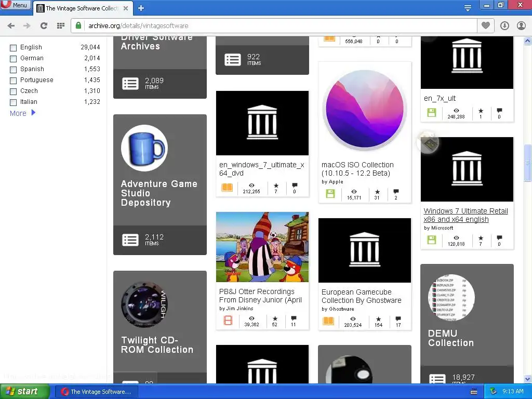
Task: Click the green security padlock icon
Action: pyautogui.click(x=78, y=25)
